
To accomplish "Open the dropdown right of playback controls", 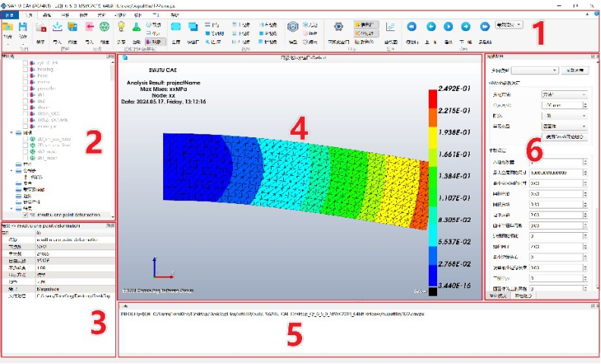I will pos(508,24).
